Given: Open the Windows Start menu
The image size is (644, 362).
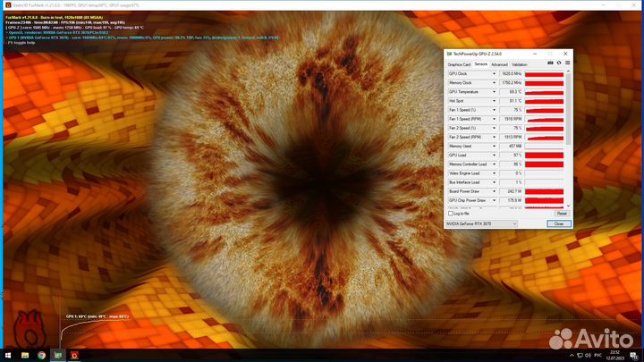Looking at the screenshot, I should click(x=7, y=355).
